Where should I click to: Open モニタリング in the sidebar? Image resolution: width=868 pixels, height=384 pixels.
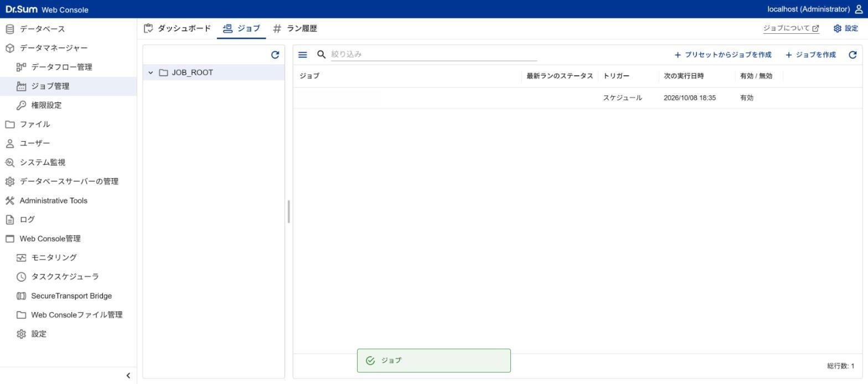click(68, 258)
